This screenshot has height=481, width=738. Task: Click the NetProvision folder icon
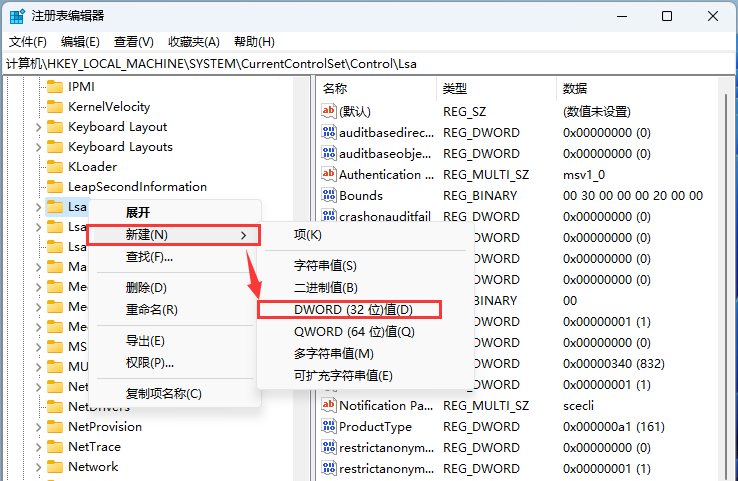click(x=55, y=427)
